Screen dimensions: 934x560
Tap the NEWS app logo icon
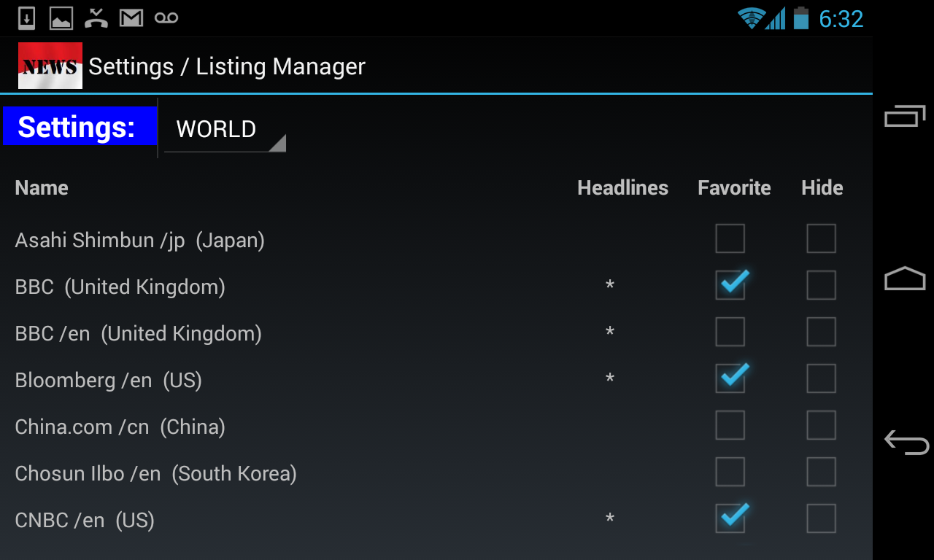tap(50, 66)
